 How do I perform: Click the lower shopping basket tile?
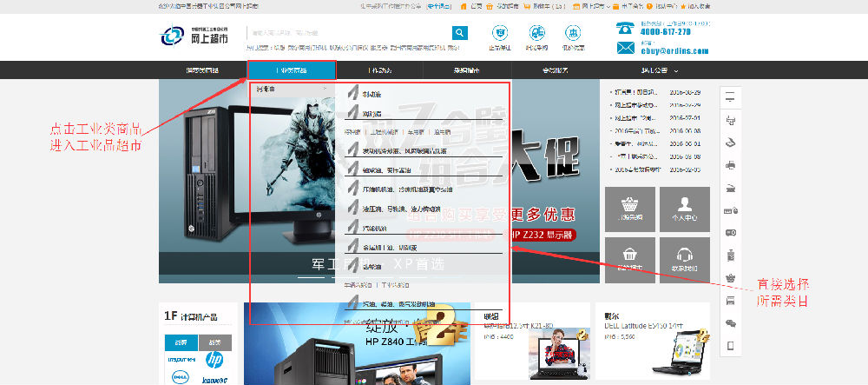coord(630,261)
